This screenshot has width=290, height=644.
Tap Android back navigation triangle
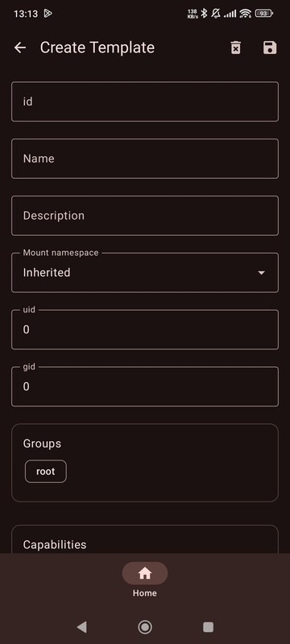81,627
